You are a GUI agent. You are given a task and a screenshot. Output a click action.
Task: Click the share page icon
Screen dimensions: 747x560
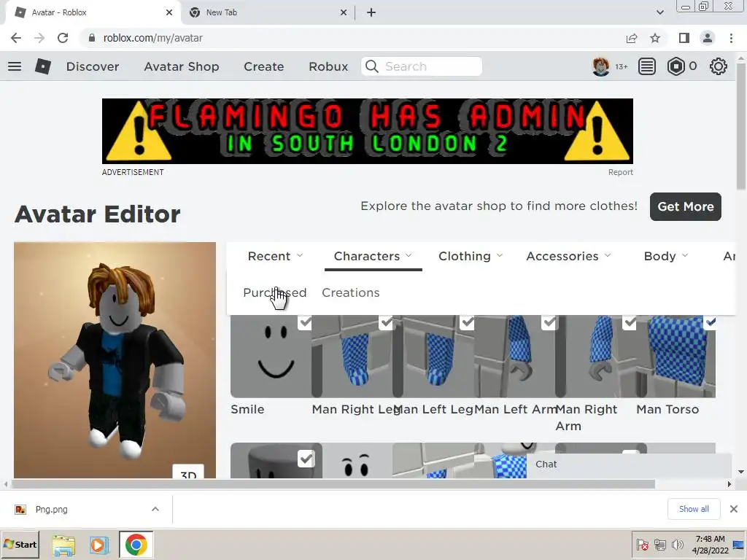point(632,38)
